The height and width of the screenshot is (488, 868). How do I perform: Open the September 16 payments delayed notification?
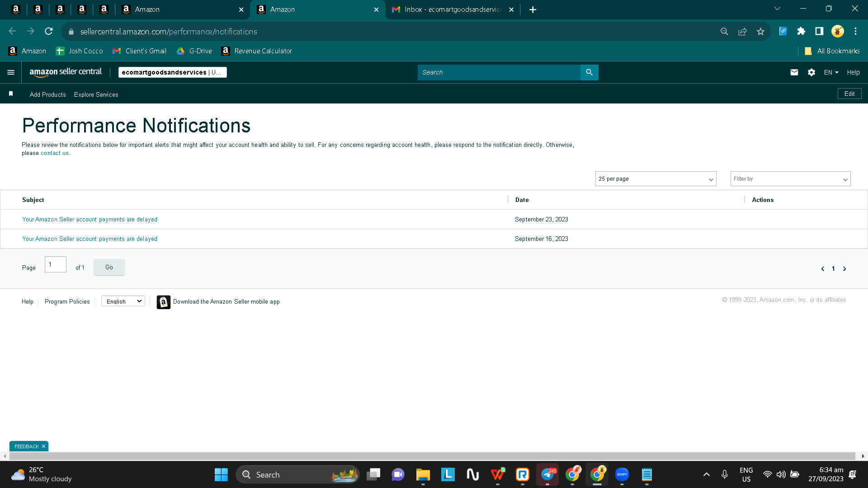90,239
